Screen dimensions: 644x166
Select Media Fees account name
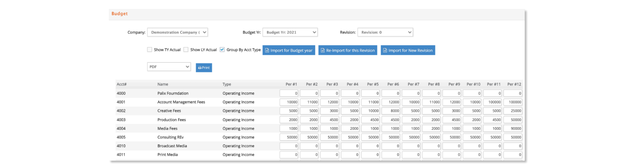tap(167, 128)
